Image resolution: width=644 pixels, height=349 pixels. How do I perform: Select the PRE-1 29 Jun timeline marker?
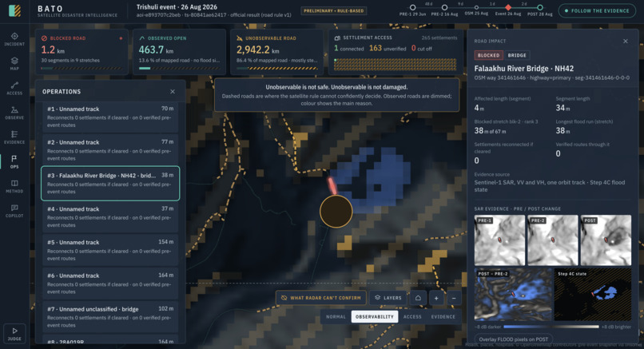tap(412, 7)
